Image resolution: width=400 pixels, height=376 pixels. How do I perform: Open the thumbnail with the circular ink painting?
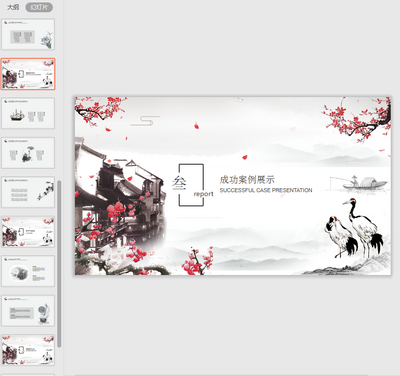(x=28, y=271)
